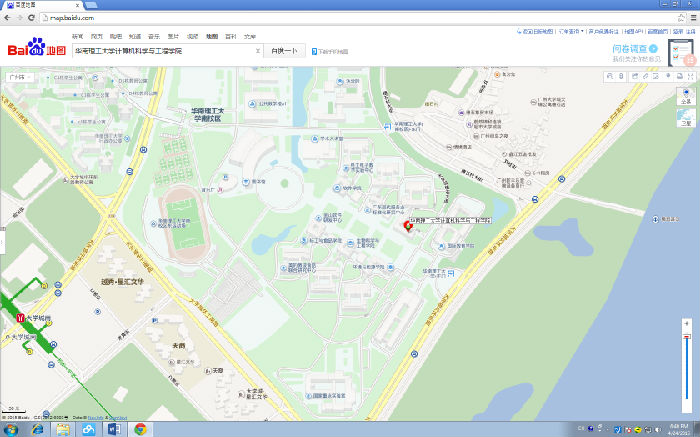Image resolution: width=700 pixels, height=437 pixels.
Task: Open Word from the Windows taskbar
Action: tap(113, 429)
